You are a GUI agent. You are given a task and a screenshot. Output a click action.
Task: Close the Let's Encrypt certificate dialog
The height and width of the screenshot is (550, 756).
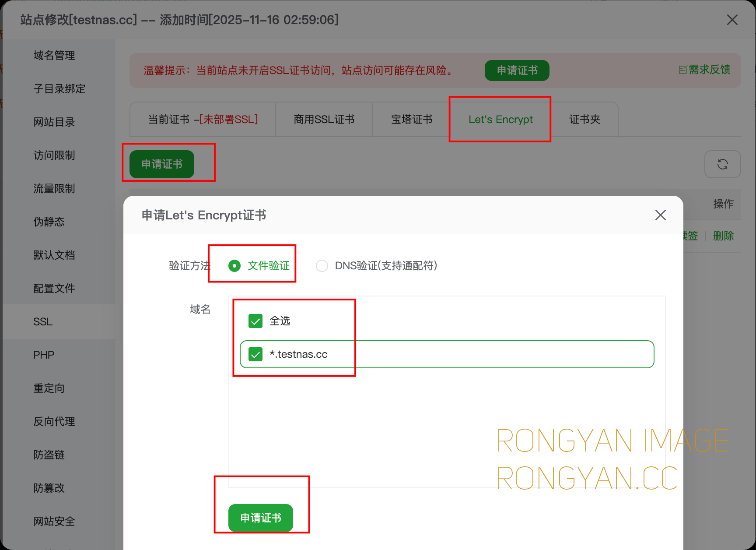click(660, 215)
